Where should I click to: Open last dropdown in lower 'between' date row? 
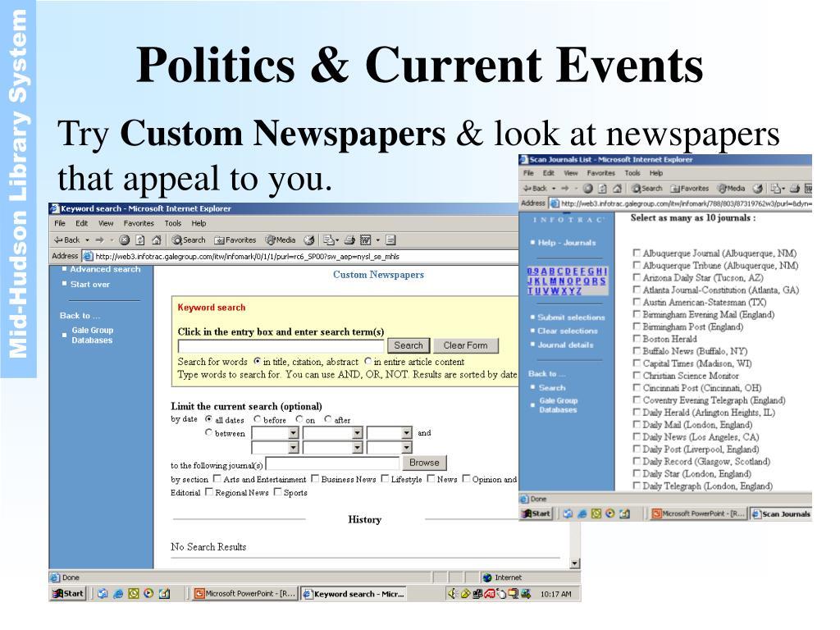click(x=407, y=447)
